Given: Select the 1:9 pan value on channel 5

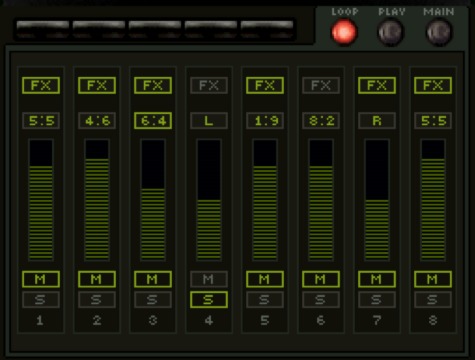Looking at the screenshot, I should pos(265,120).
